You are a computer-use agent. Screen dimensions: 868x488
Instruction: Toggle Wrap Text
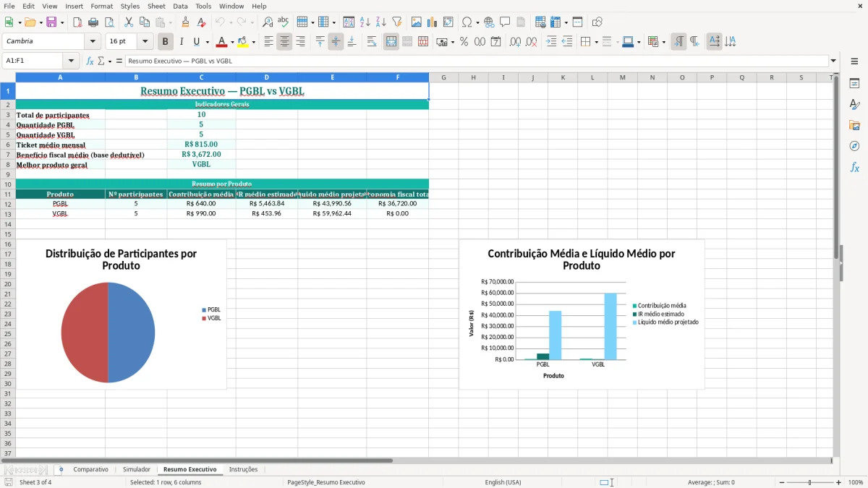(x=372, y=42)
